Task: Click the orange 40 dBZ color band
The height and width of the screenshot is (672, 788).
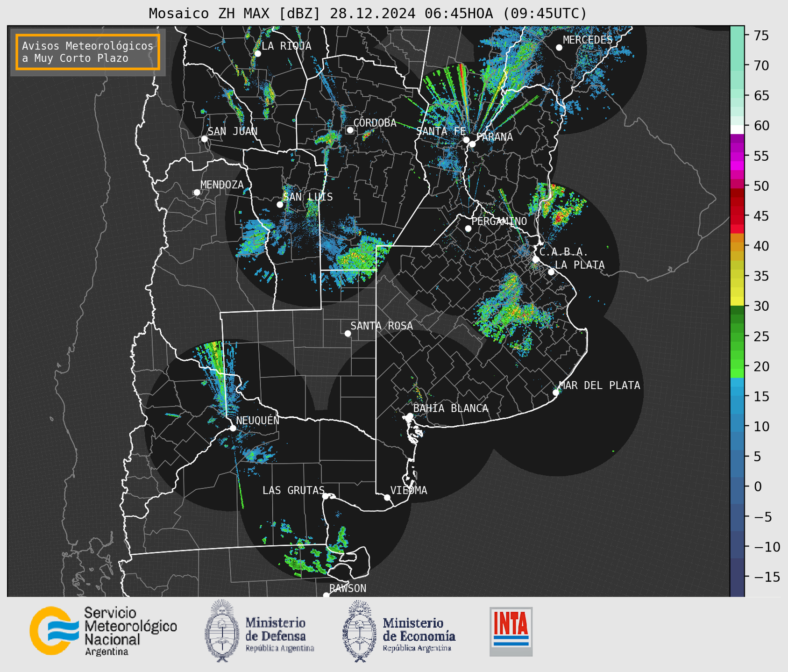Action: click(x=737, y=246)
